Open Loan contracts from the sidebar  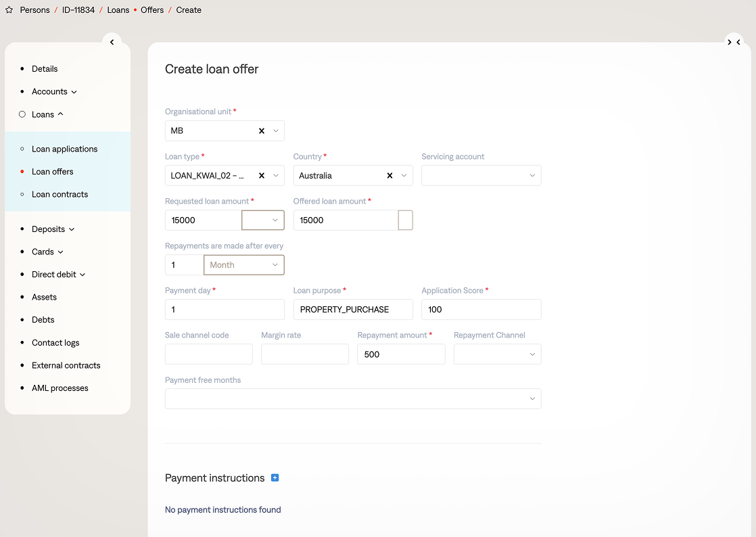point(60,194)
